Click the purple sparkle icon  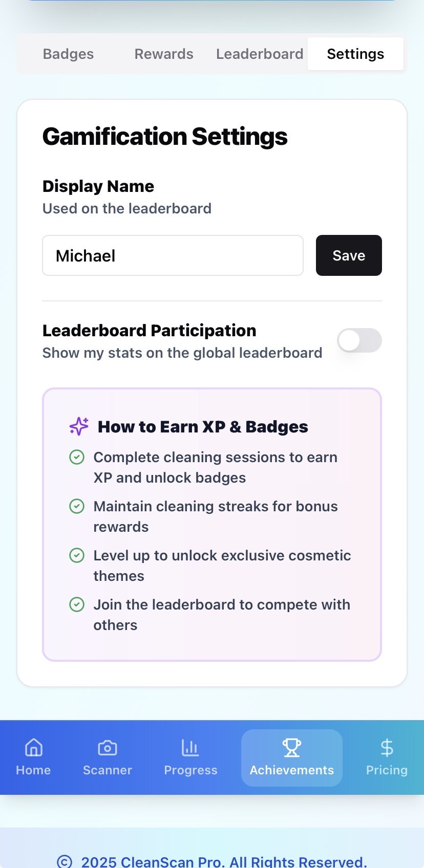[79, 426]
